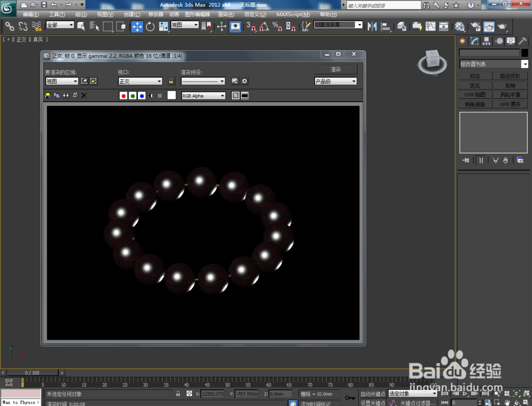Image resolution: width=532 pixels, height=406 pixels.
Task: Open Select by Name list icon
Action: click(x=94, y=26)
